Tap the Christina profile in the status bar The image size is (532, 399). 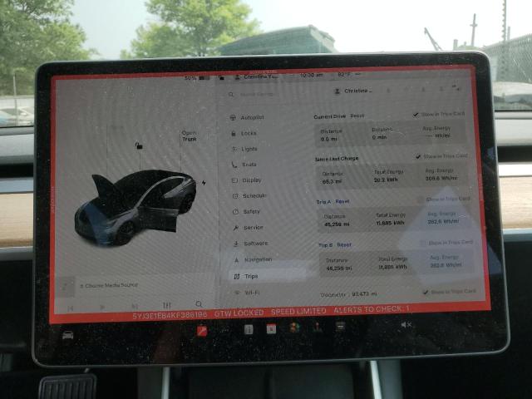coord(257,77)
